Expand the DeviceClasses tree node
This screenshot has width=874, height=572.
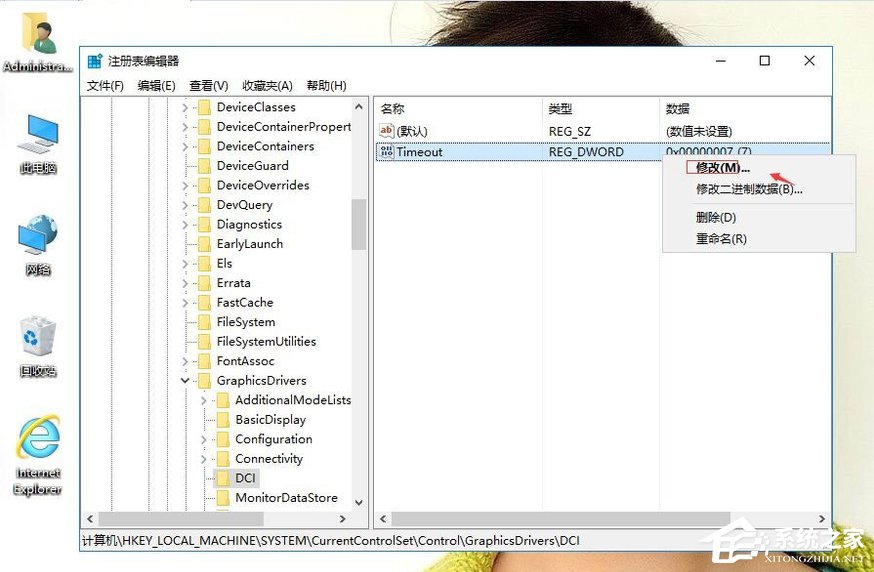185,107
